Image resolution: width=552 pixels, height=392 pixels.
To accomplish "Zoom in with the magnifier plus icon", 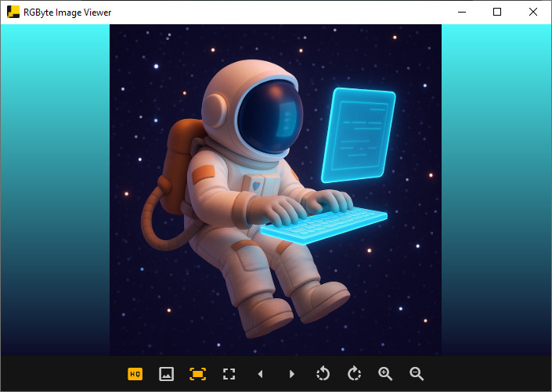I will pos(385,374).
